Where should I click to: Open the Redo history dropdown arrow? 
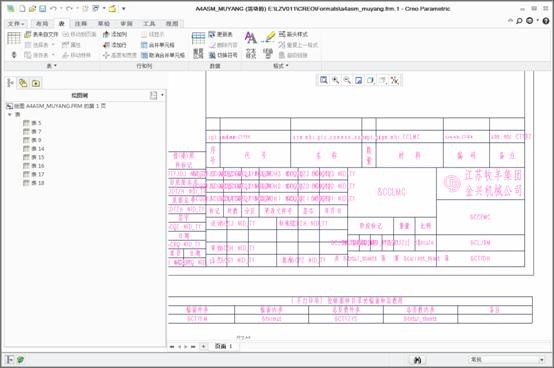[77, 8]
